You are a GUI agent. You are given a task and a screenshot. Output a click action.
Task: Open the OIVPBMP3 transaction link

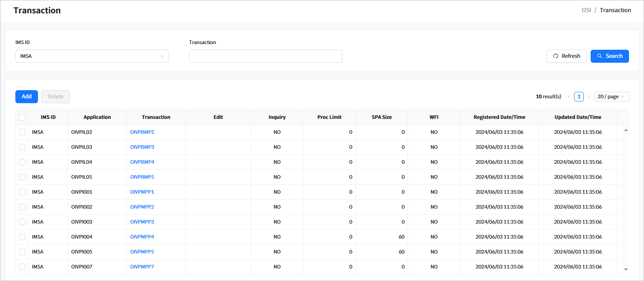(x=142, y=147)
